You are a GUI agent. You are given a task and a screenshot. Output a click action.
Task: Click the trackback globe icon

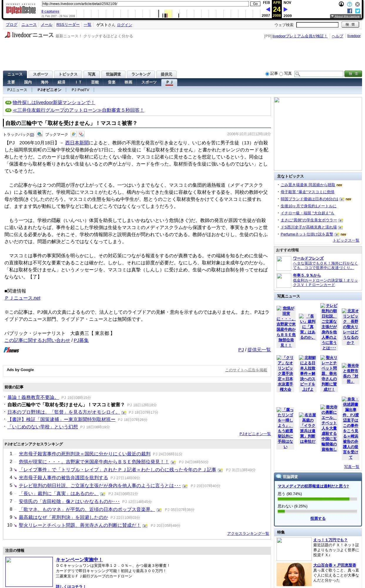point(40,134)
